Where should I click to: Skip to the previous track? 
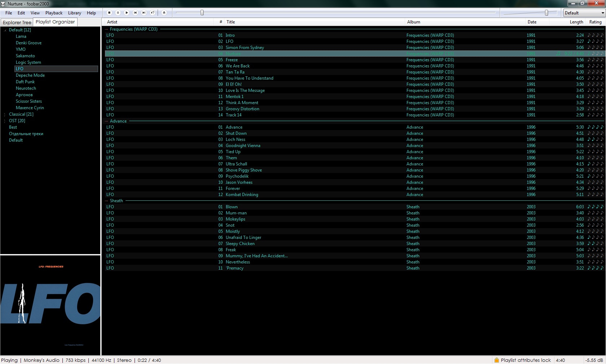click(x=135, y=13)
